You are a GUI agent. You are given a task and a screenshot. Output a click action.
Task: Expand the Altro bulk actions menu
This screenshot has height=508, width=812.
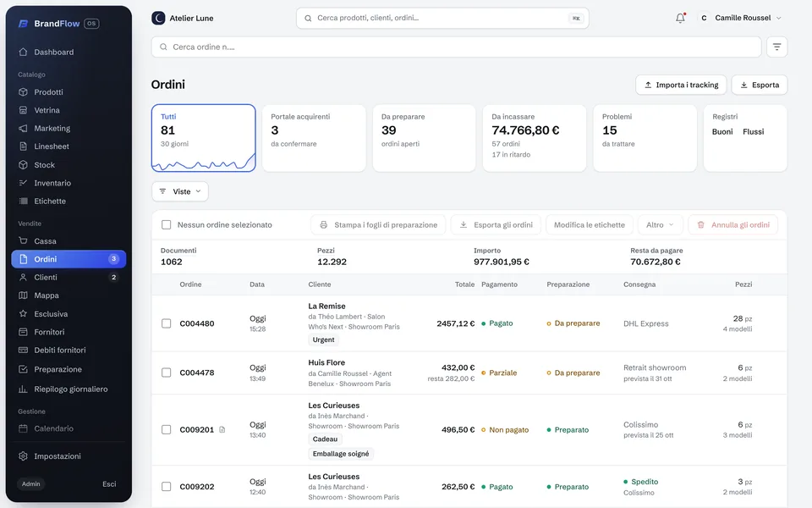point(661,225)
